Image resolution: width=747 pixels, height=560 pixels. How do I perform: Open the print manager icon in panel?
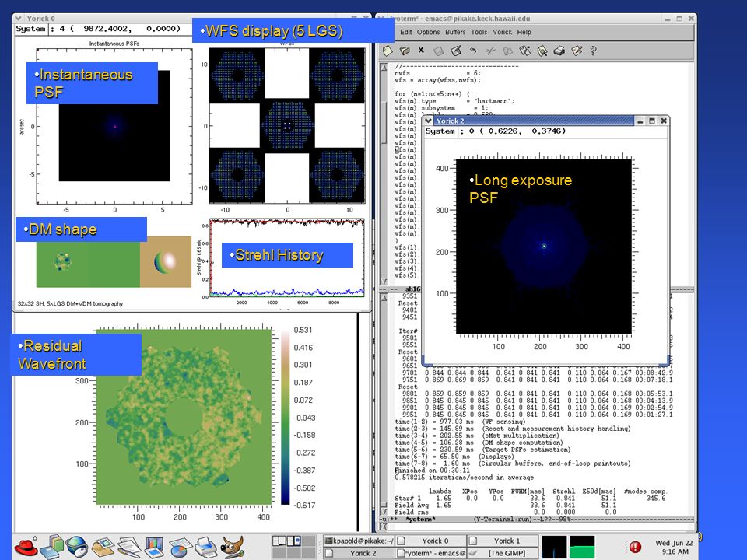206,547
